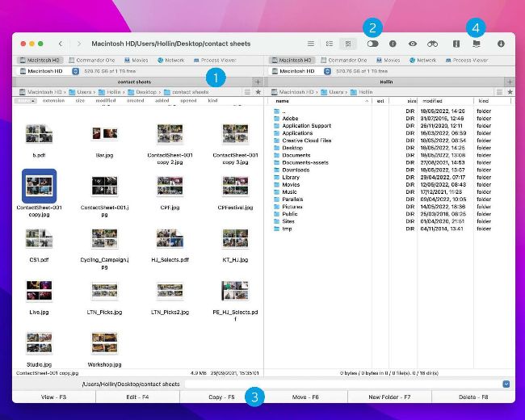Toggle the show hidden files switch
The image size is (525, 420).
pyautogui.click(x=372, y=44)
